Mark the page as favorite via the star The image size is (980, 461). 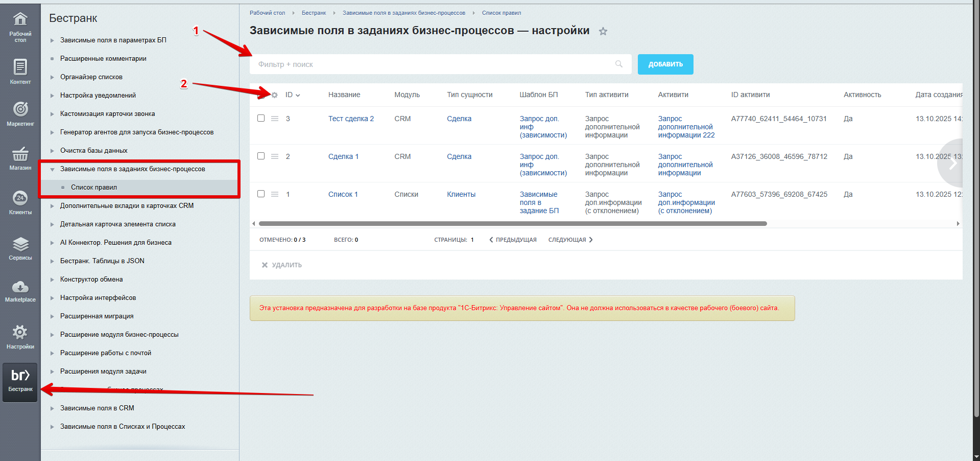603,31
